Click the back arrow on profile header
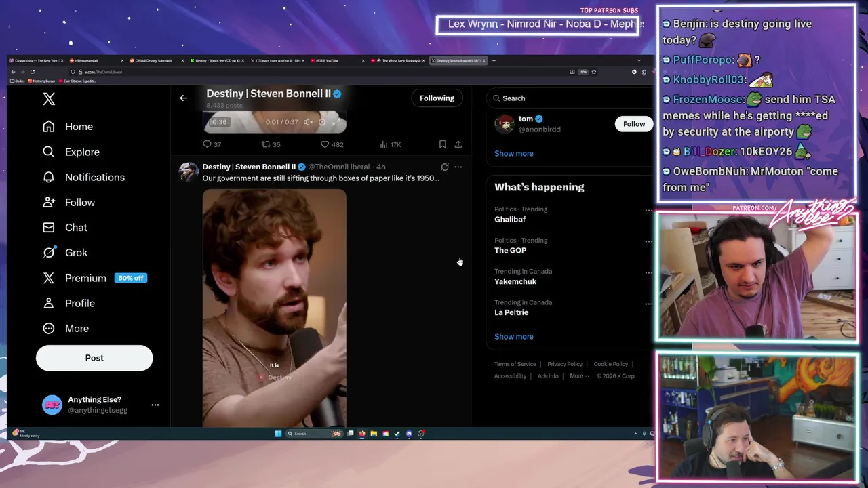 click(183, 98)
